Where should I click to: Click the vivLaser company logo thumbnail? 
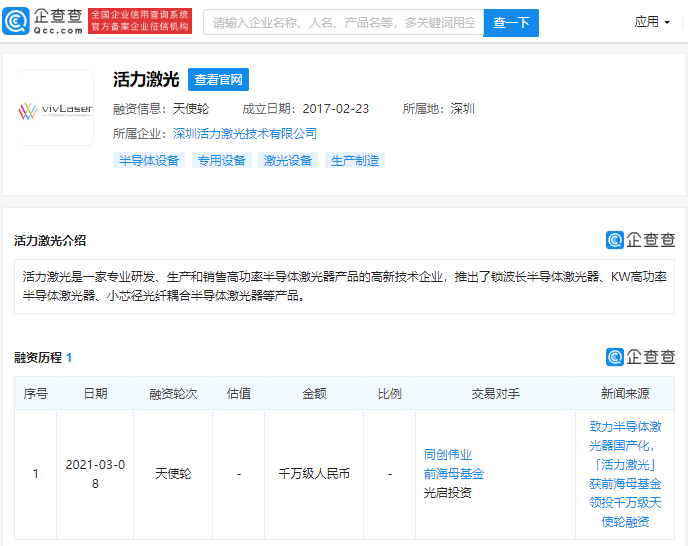click(x=56, y=108)
